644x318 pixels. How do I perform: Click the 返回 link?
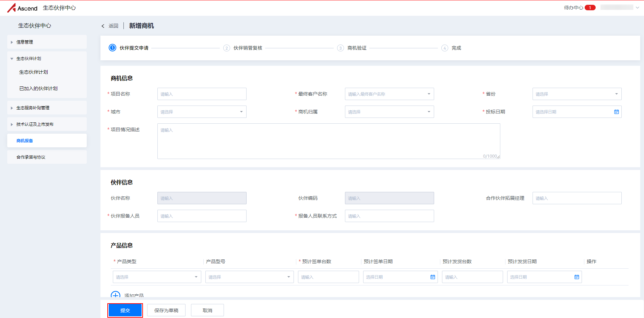coord(114,26)
